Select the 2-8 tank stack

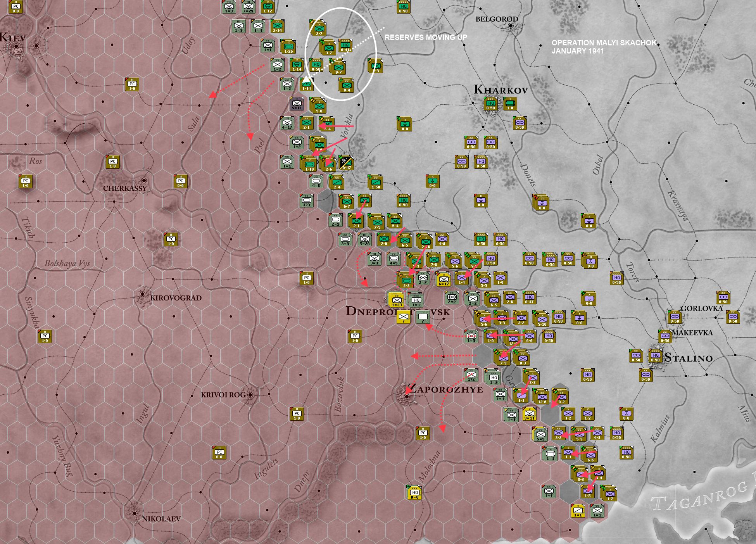[406, 280]
